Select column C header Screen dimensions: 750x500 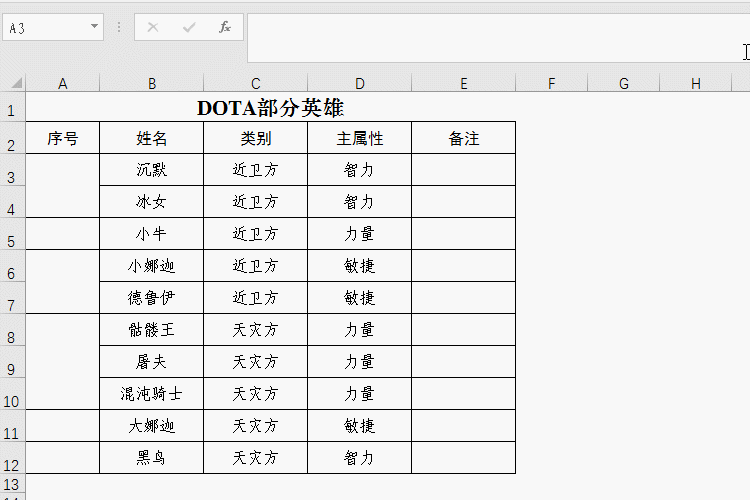(x=255, y=84)
